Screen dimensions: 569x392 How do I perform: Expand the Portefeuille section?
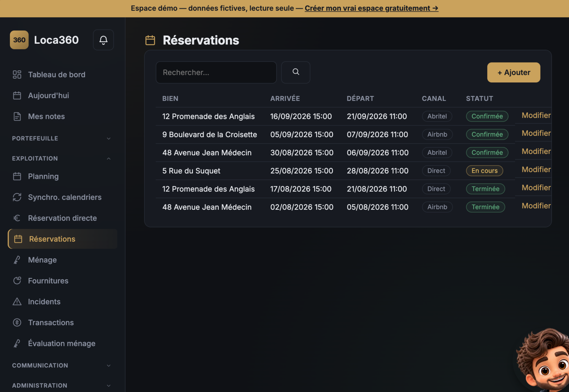[62, 138]
